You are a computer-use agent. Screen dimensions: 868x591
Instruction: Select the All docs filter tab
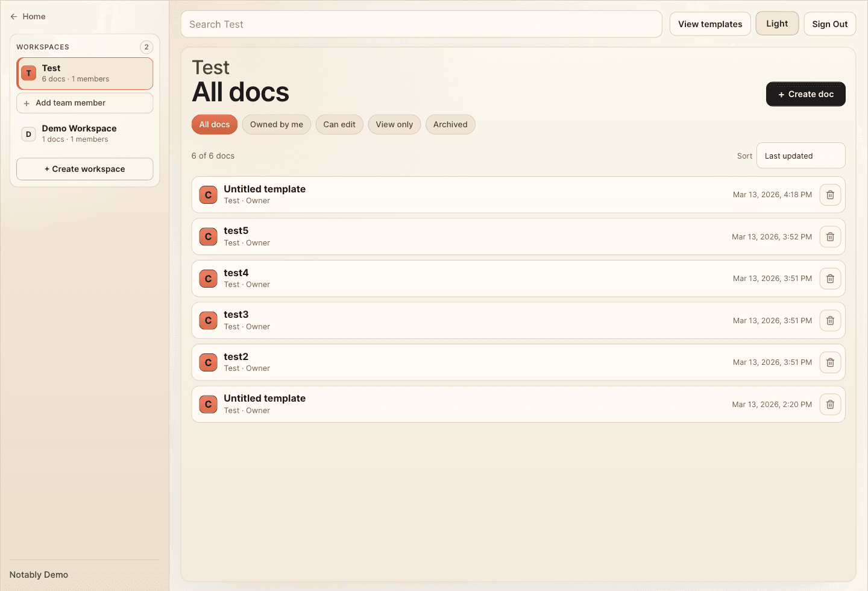pos(214,124)
